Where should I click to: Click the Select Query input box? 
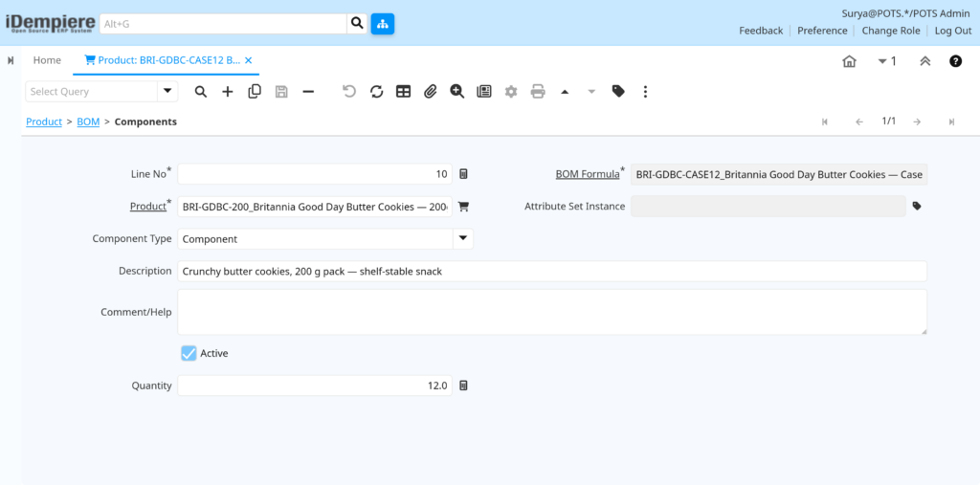(91, 91)
